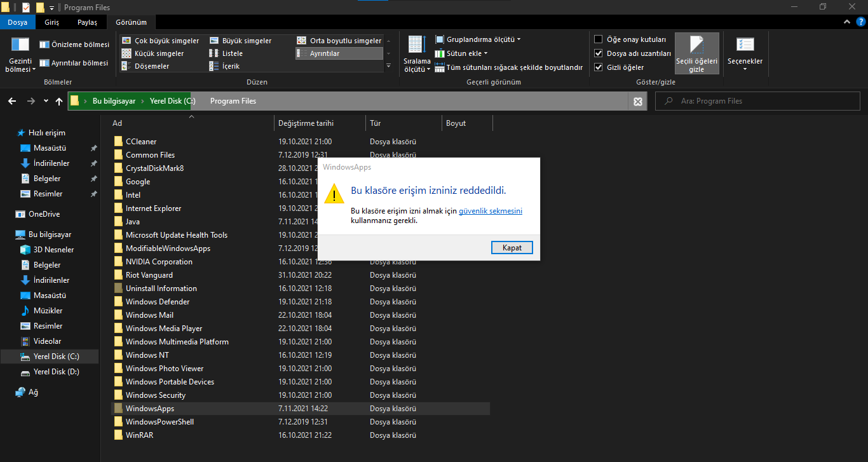Sort by Değiştirme tarihi column header
Viewport: 868px width, 462px height.
320,123
